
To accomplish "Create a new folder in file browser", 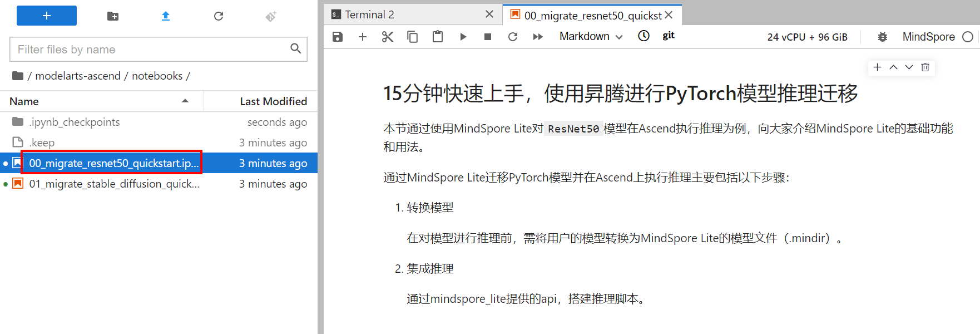I will pyautogui.click(x=113, y=16).
